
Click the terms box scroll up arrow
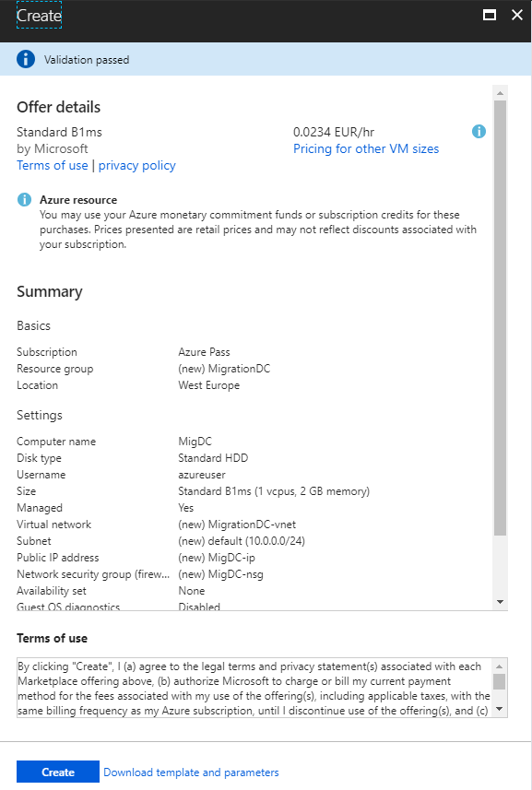click(499, 666)
